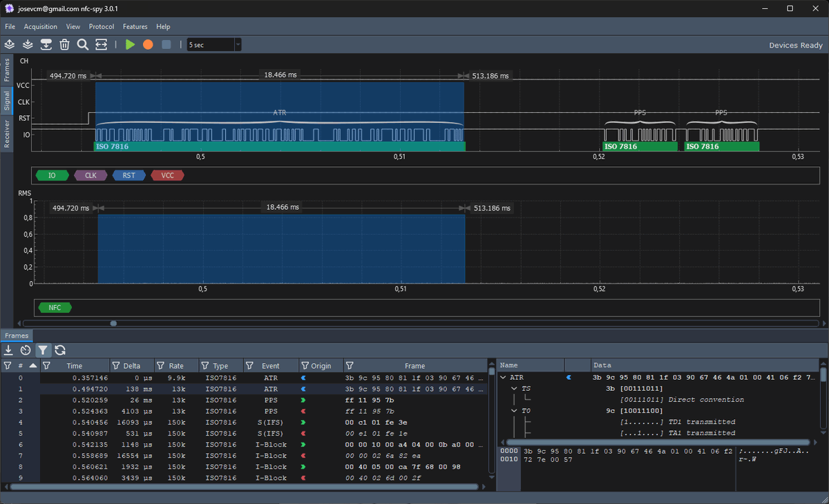Click the second PPS ISO 7816 green block

point(721,146)
